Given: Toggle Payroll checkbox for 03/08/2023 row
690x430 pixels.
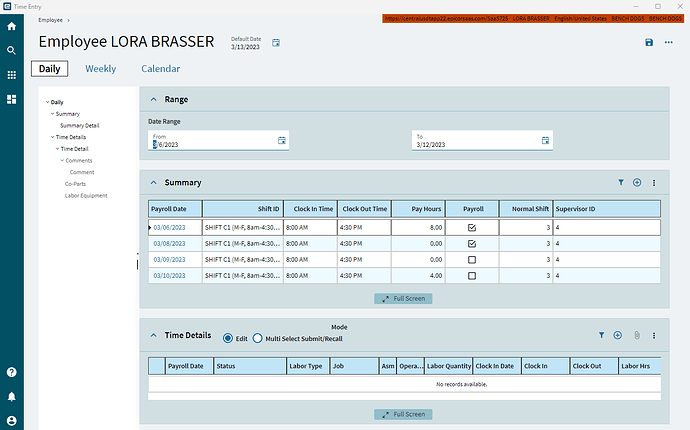Looking at the screenshot, I should (x=472, y=243).
